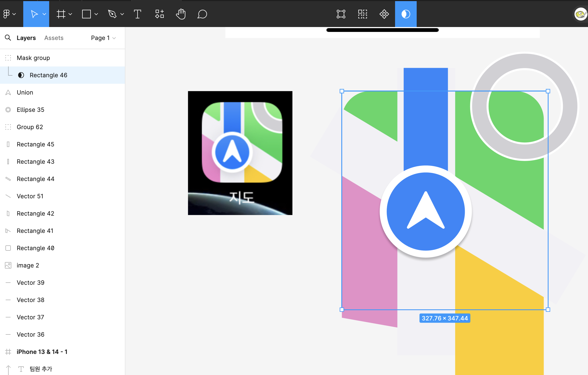The height and width of the screenshot is (375, 588).
Task: Toggle the Use as mask button
Action: [x=406, y=14]
